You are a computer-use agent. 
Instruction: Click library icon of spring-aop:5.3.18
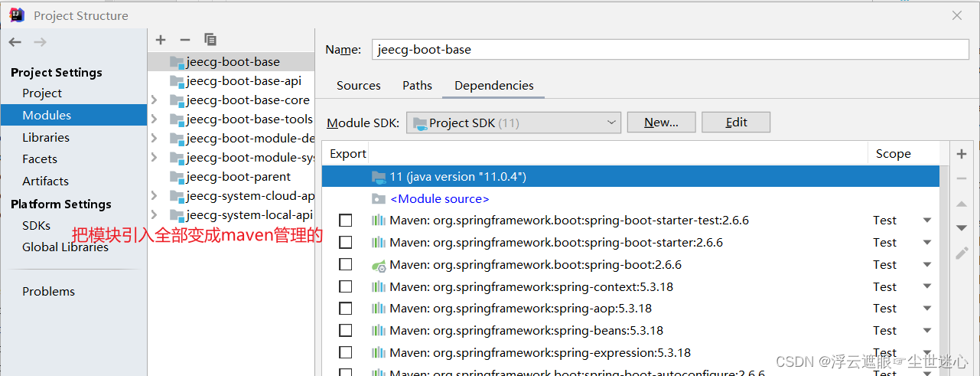pyautogui.click(x=379, y=309)
